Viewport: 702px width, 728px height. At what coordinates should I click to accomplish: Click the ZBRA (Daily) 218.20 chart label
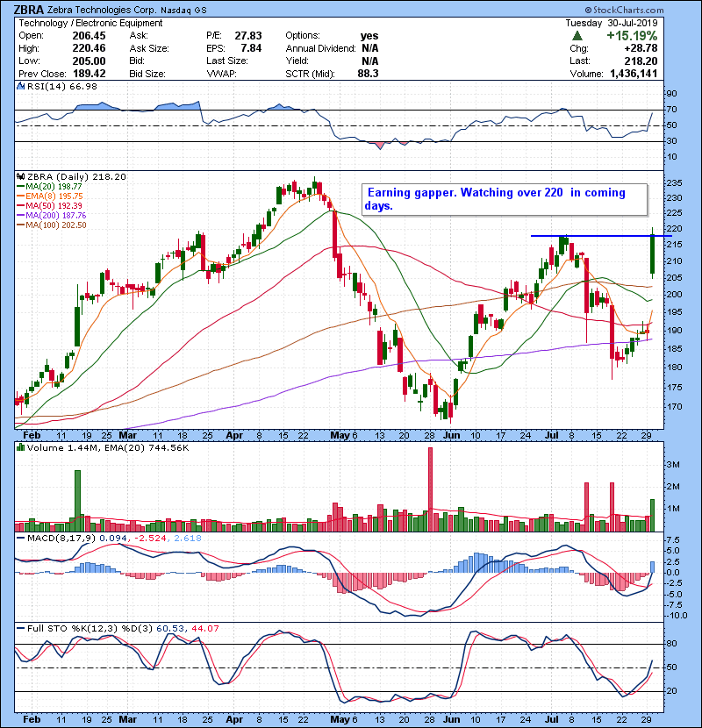(76, 177)
